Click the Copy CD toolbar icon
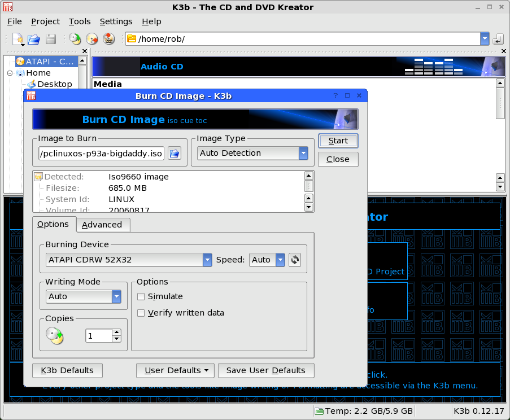Screen dimensions: 510x420 tap(75, 39)
